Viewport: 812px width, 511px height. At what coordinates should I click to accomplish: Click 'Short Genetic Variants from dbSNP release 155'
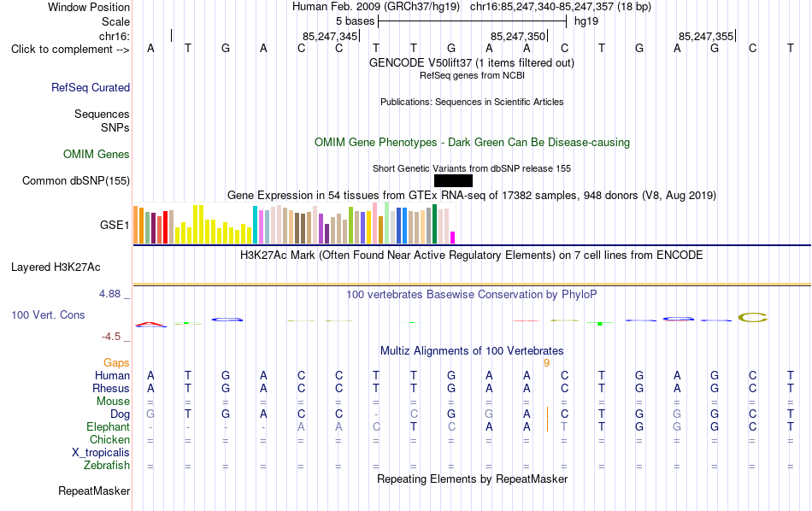[472, 169]
